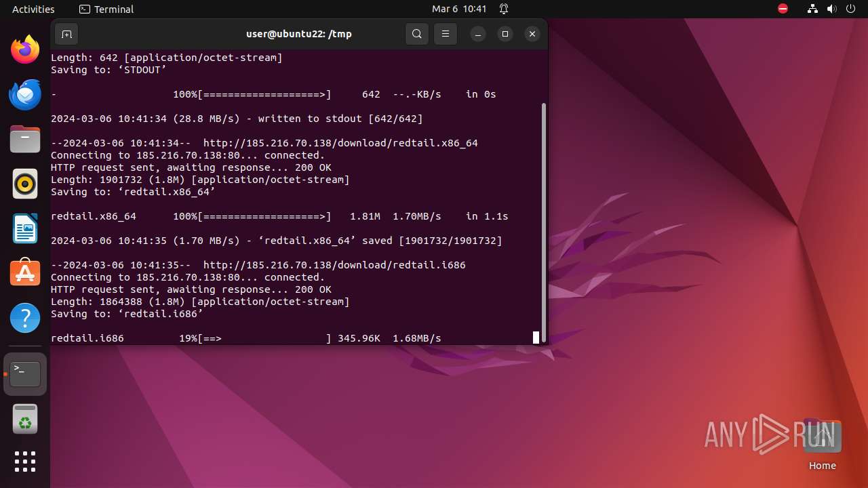
Task: Click the redtail.i686 download URL line
Action: (258, 265)
